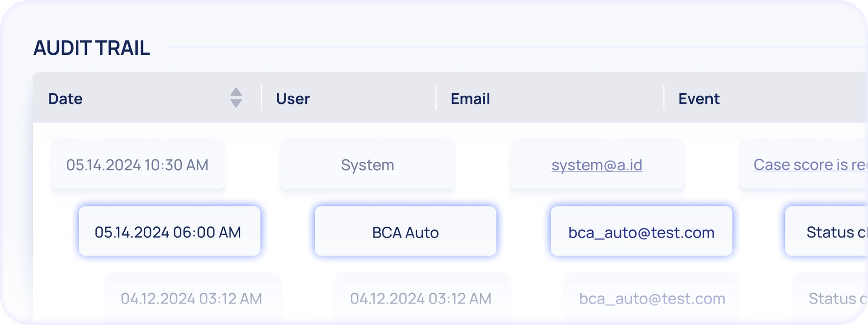Click the User column header
Viewport: 868px width, 325px height.
point(293,99)
